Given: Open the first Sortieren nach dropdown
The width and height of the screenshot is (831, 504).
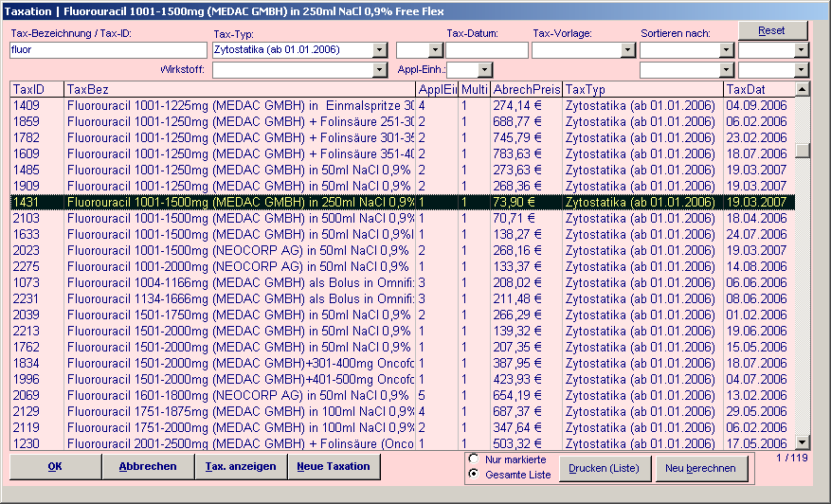Looking at the screenshot, I should click(x=726, y=50).
